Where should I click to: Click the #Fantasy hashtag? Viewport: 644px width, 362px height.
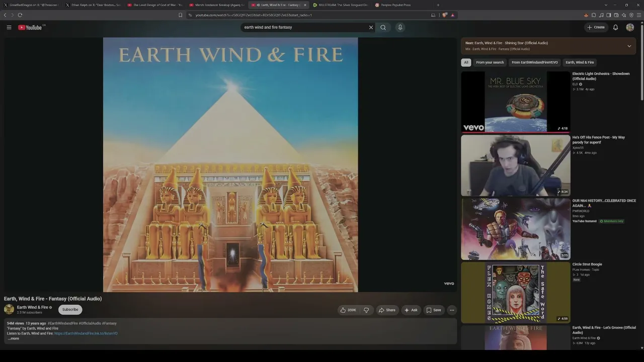pyautogui.click(x=109, y=323)
